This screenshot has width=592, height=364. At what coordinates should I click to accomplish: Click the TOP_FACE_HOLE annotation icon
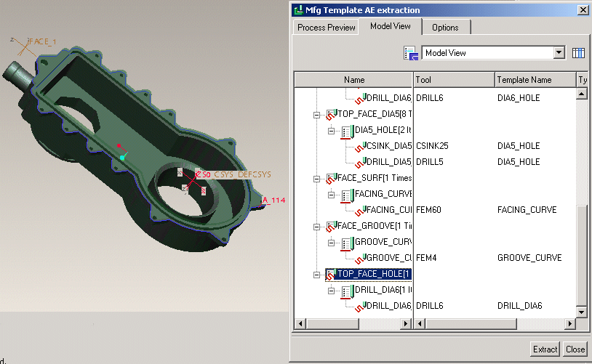coord(331,274)
